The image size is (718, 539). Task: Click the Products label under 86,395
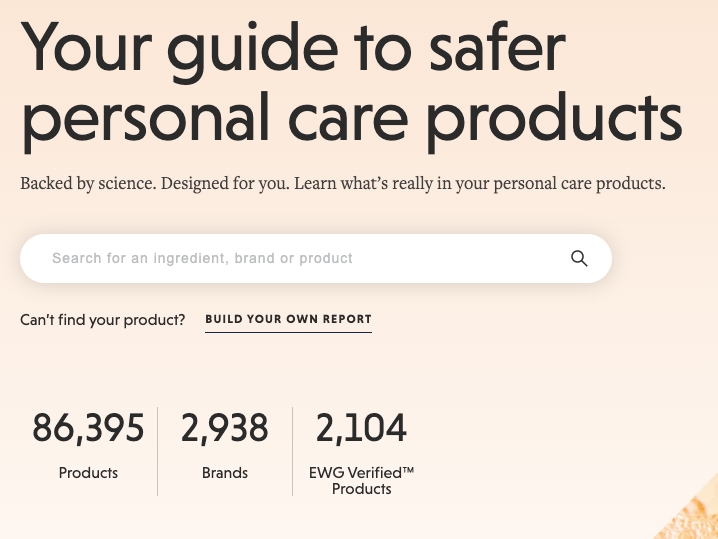pyautogui.click(x=88, y=473)
